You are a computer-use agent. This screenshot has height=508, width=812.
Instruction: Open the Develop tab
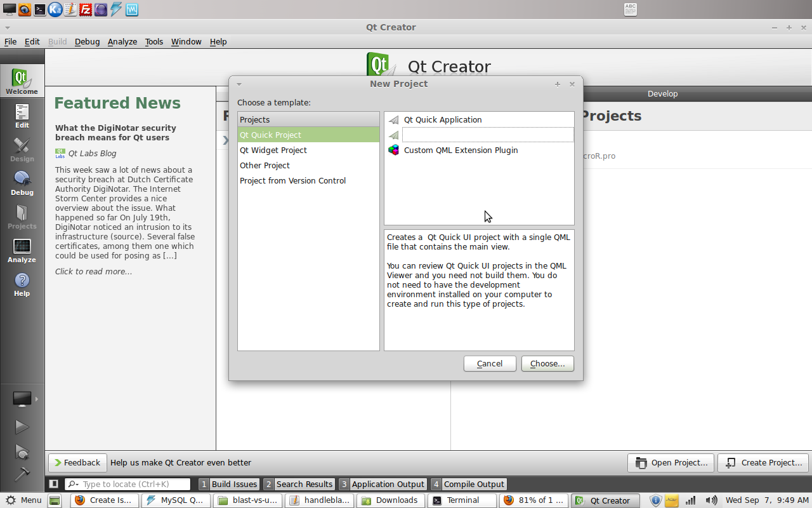point(662,93)
